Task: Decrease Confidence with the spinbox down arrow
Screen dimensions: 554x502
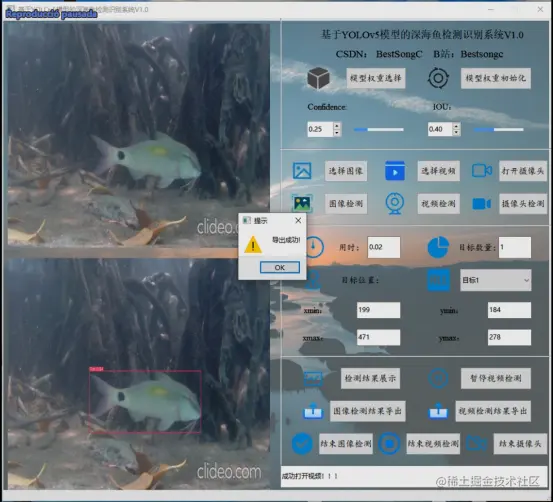Action: [x=337, y=133]
